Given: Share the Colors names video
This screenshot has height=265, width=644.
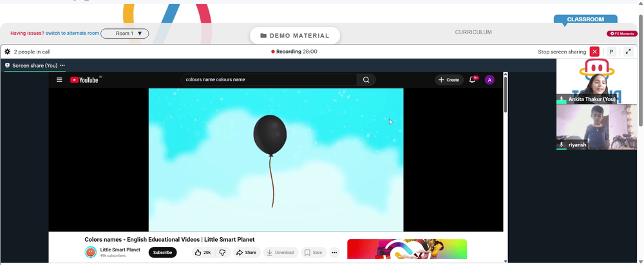Looking at the screenshot, I should [x=247, y=253].
